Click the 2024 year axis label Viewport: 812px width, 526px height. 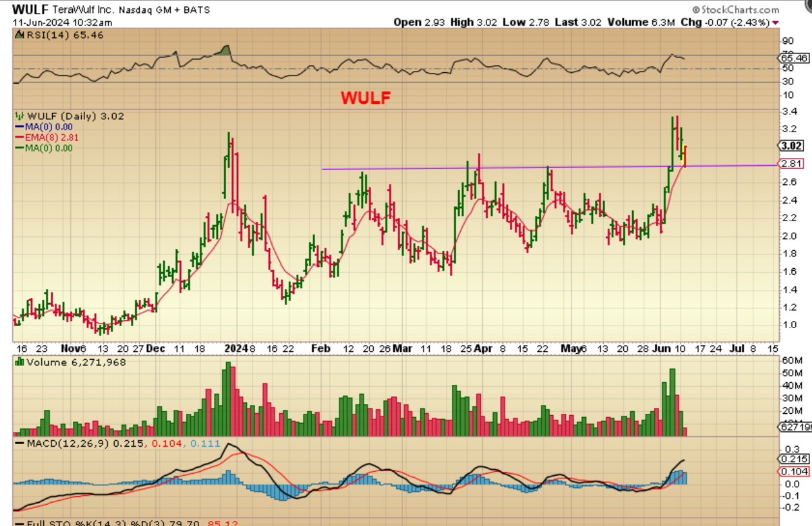tap(236, 348)
